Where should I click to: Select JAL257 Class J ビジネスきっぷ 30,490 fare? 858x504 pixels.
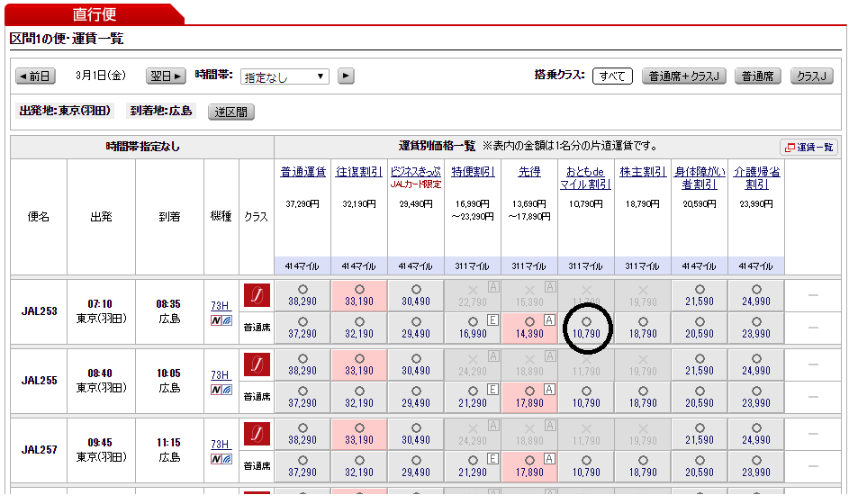(416, 434)
